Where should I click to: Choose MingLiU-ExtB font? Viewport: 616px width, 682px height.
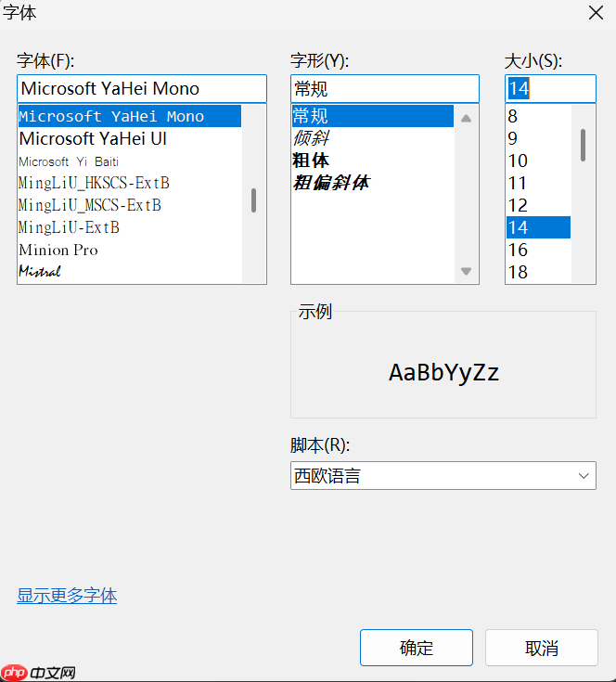click(130, 227)
